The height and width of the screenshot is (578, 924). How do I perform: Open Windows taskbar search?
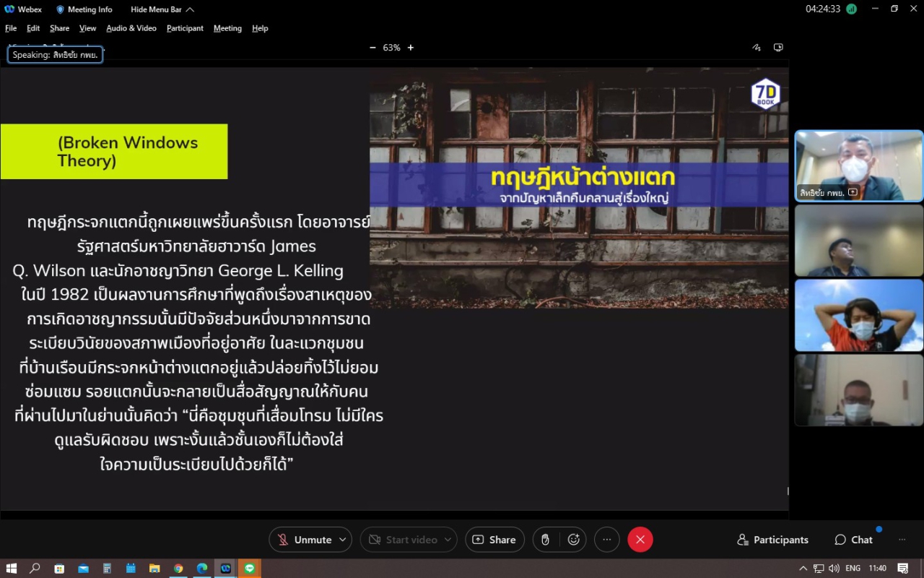pyautogui.click(x=35, y=569)
